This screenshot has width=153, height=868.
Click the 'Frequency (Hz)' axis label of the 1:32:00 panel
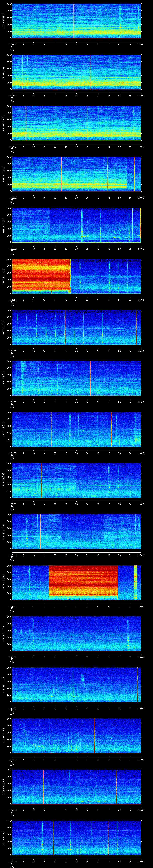[3, 838]
